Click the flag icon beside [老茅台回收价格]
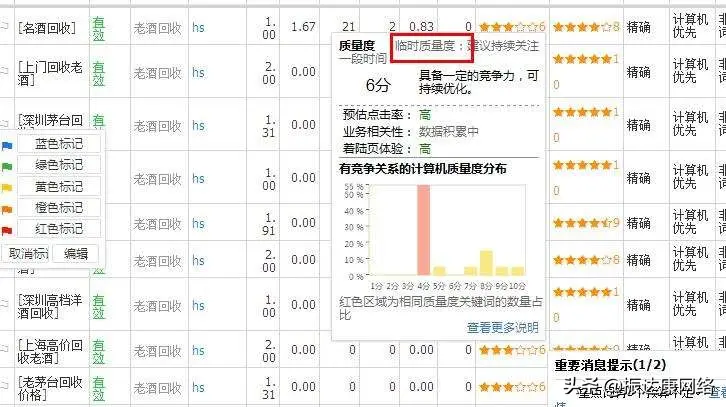 pos(5,385)
